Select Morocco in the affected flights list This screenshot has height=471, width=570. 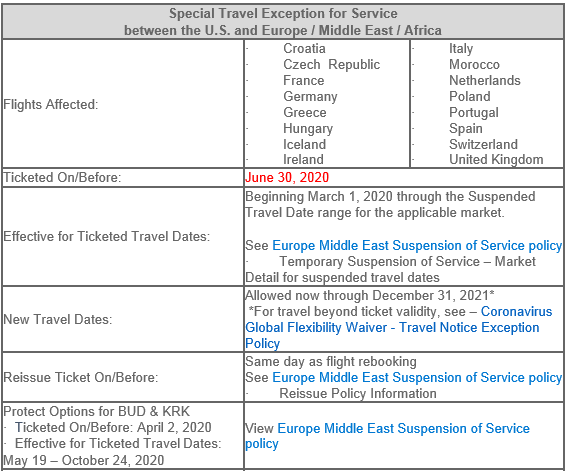pos(474,64)
